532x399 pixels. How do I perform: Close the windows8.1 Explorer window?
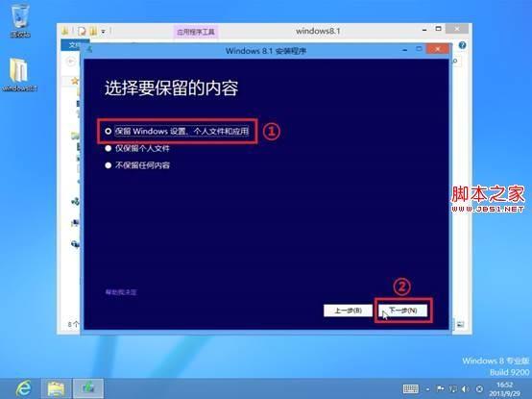click(457, 29)
